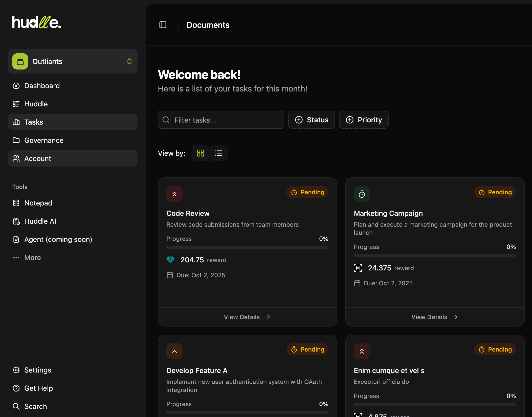Image resolution: width=532 pixels, height=417 pixels.
Task: Switch to grid view
Action: click(201, 153)
